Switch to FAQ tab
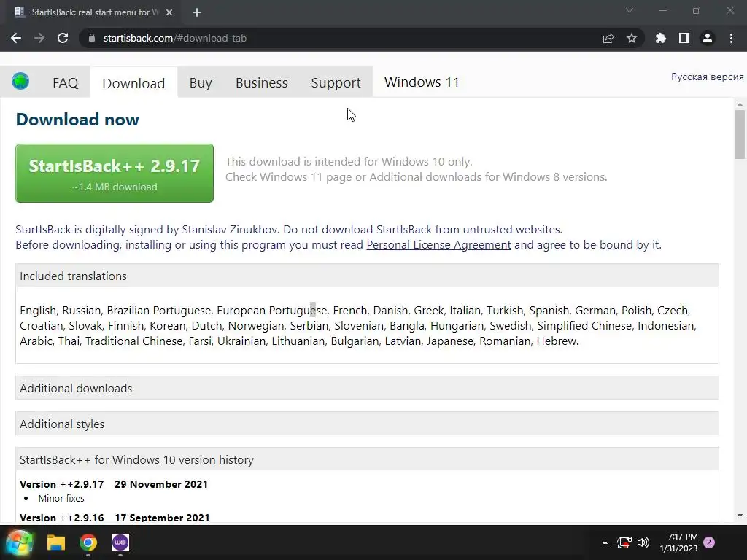This screenshot has height=560, width=747. 65,83
